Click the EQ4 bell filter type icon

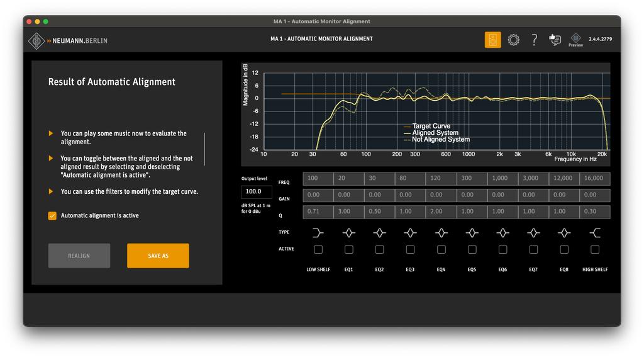441,233
